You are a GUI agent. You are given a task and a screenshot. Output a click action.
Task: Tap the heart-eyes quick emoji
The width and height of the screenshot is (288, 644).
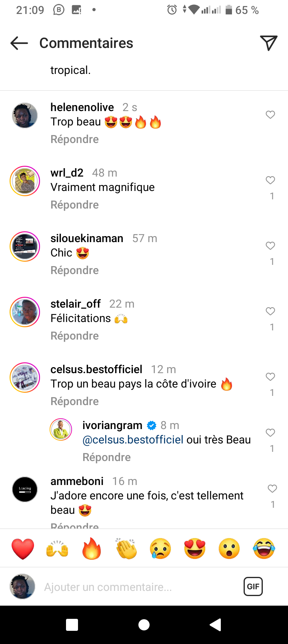(195, 549)
